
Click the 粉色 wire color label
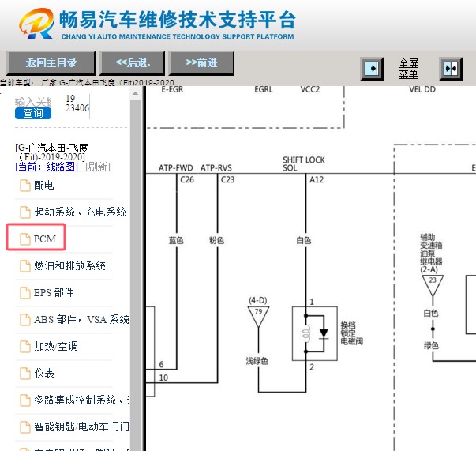[216, 241]
